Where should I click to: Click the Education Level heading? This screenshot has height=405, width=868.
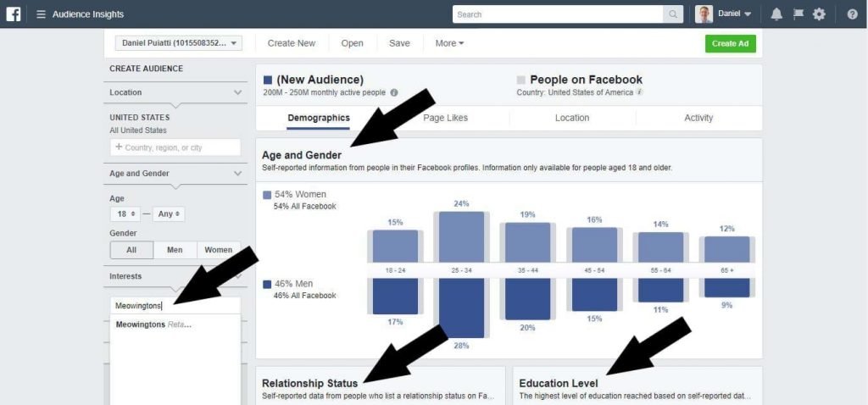(559, 384)
